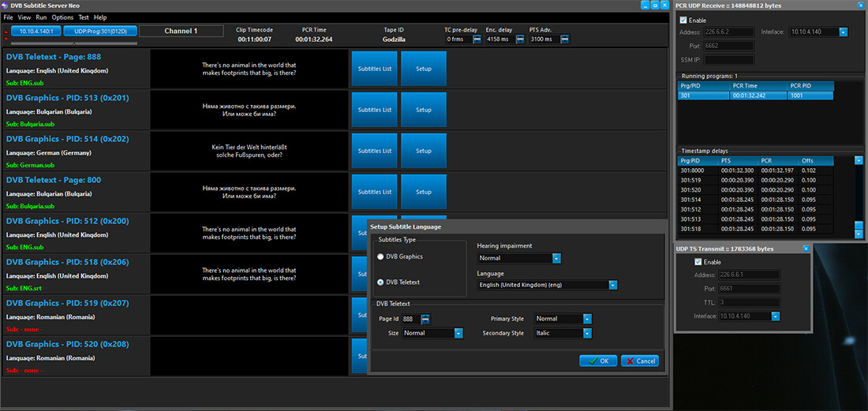This screenshot has height=411, width=868.
Task: Click the Address field in UDP TS Transmit
Action: [x=749, y=275]
